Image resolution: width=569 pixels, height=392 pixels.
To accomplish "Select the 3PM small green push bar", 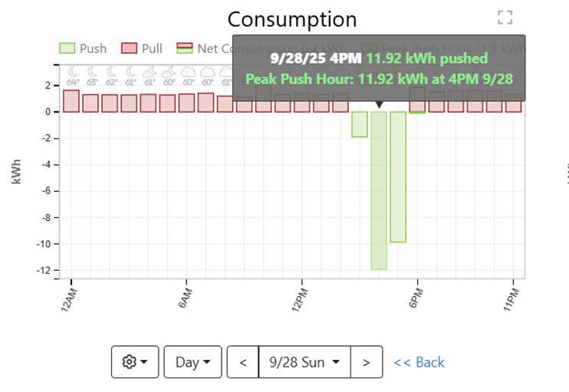I will tap(360, 124).
